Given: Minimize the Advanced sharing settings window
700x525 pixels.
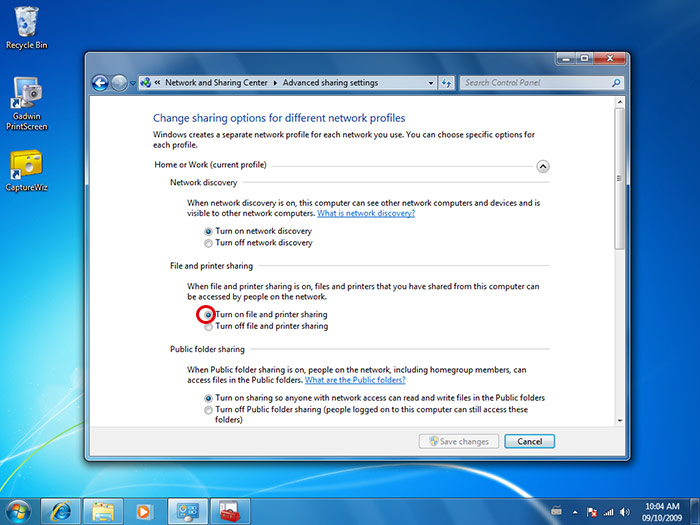Looking at the screenshot, I should point(566,58).
